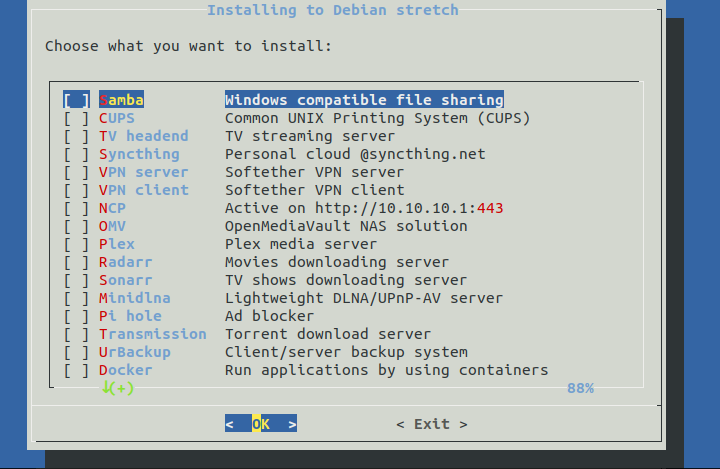Click 'Run applications by using containers' description

[387, 370]
